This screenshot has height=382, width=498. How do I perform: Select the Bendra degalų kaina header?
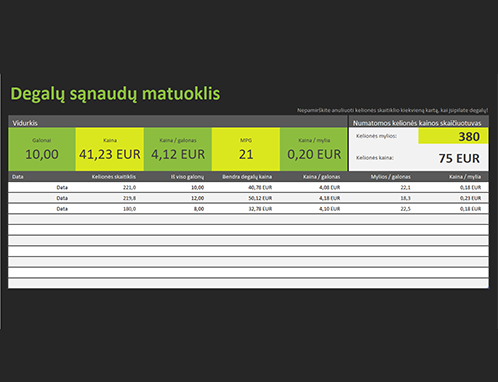pyautogui.click(x=247, y=177)
